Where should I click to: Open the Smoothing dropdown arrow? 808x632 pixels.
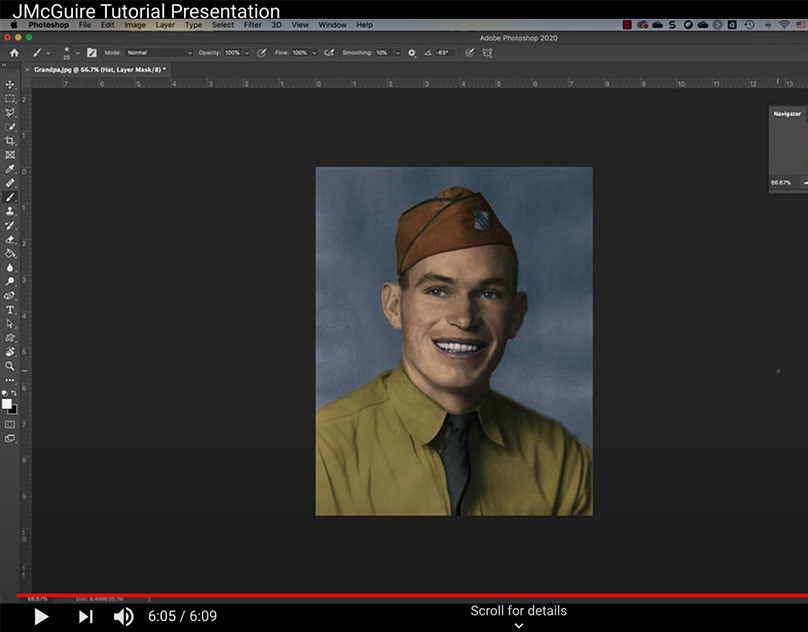(x=397, y=53)
